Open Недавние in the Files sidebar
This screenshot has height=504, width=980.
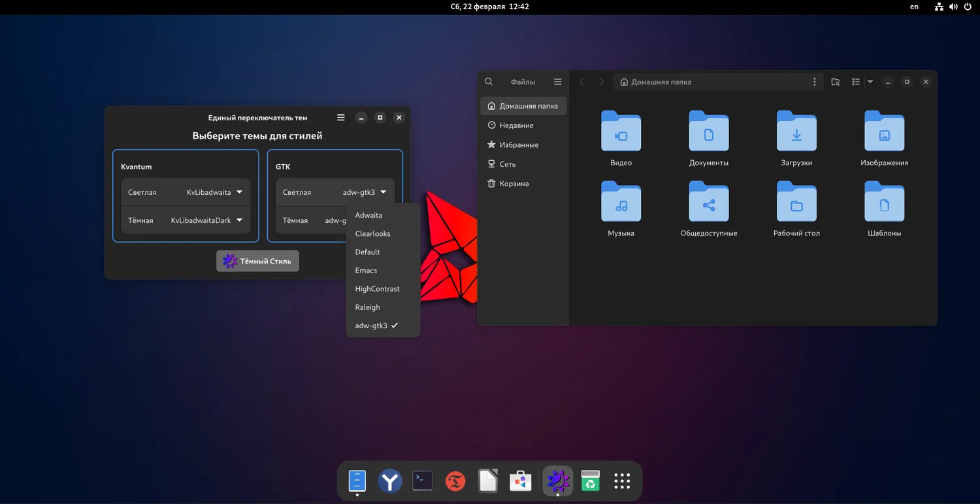pos(516,125)
